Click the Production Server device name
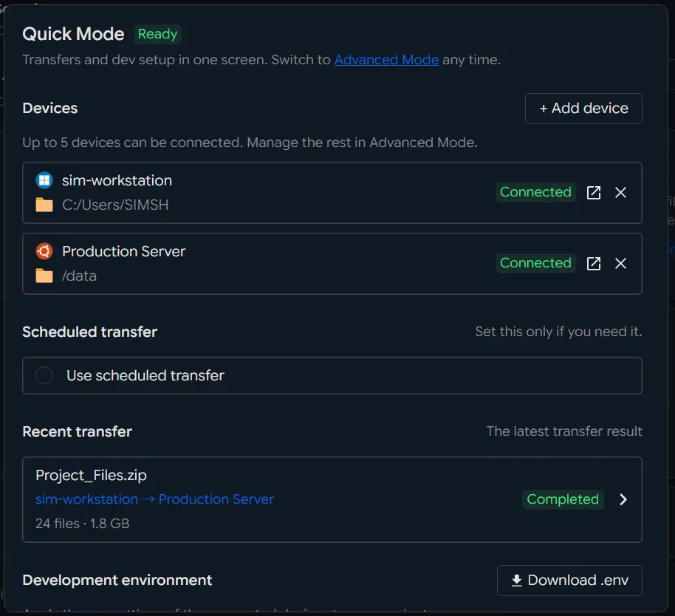 pos(123,251)
